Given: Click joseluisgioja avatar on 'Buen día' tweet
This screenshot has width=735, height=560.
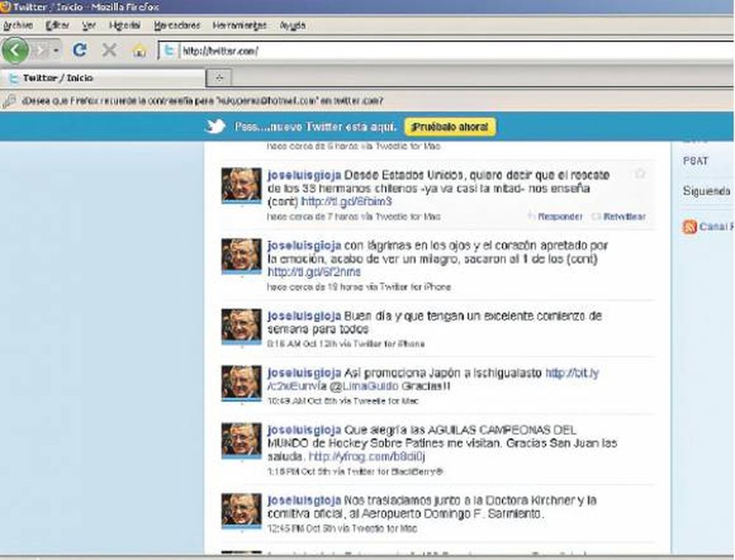Looking at the screenshot, I should coord(241,326).
